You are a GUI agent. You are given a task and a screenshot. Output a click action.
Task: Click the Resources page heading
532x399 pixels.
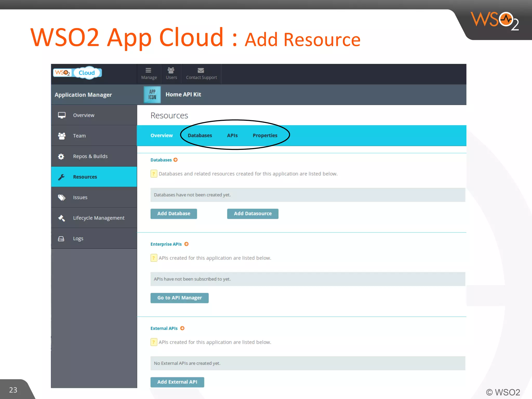[169, 115]
